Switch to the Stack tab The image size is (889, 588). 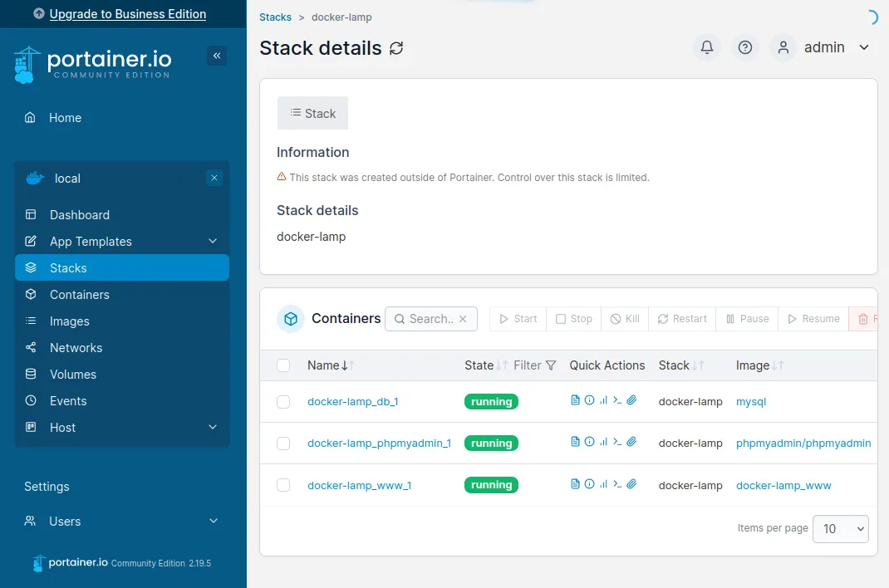click(x=312, y=114)
